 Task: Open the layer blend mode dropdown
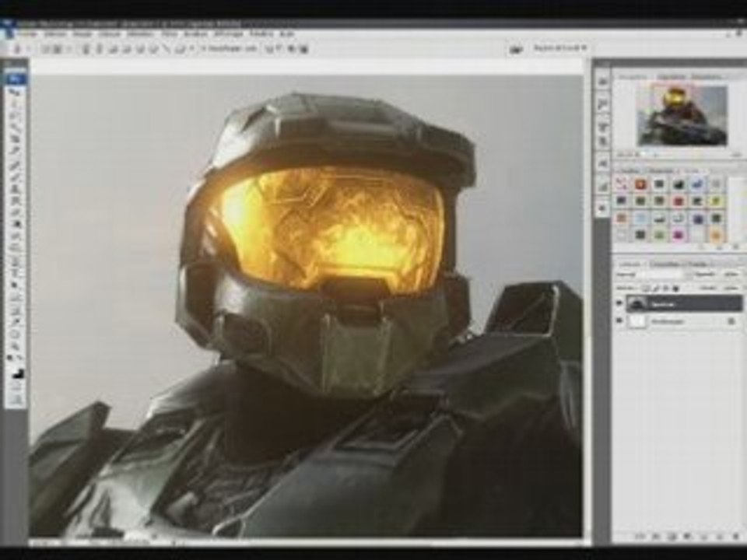[x=652, y=275]
